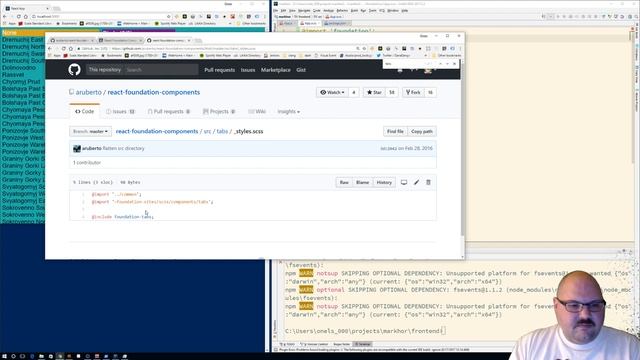640x360 pixels.
Task: Open react-foundation-components breadcrumb root link
Action: point(157,131)
